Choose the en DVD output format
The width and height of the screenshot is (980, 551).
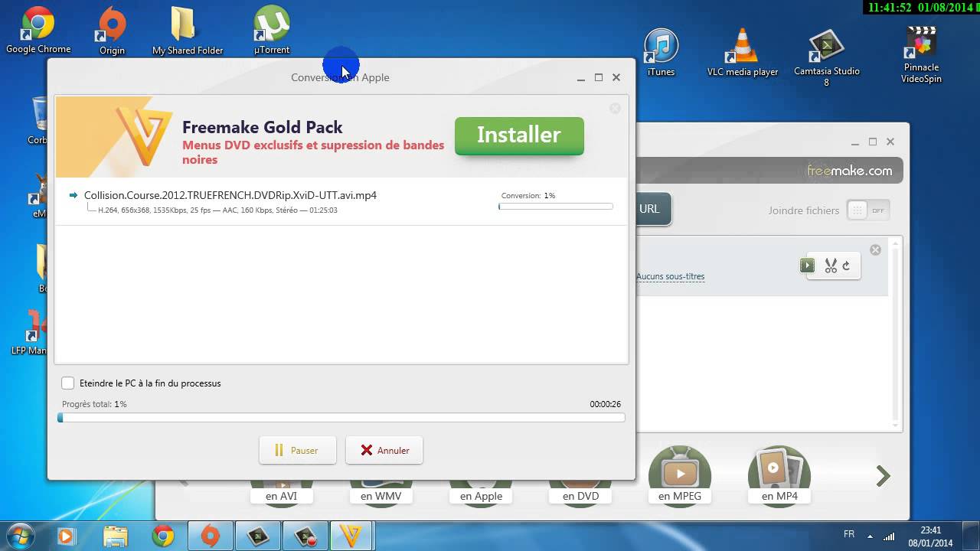(580, 496)
